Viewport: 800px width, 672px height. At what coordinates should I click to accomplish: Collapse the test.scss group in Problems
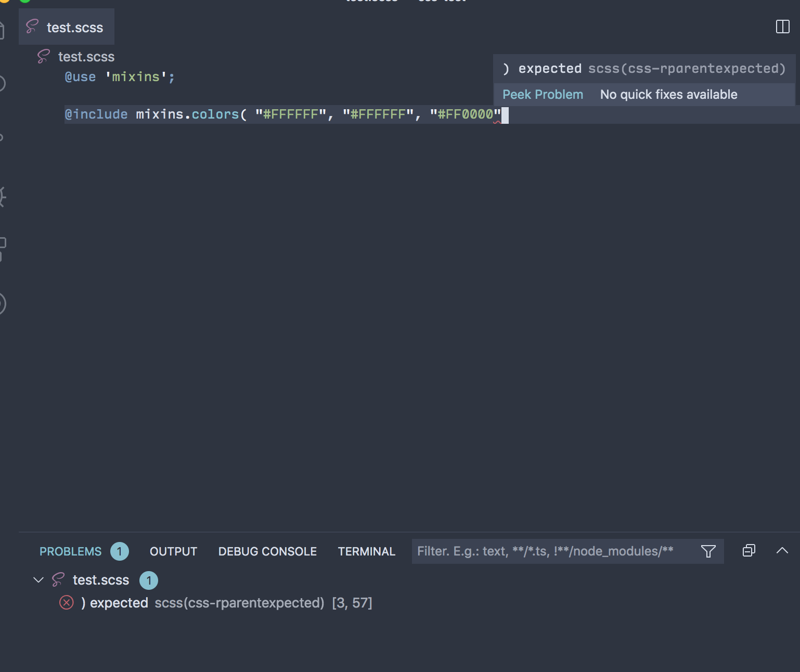click(x=38, y=580)
